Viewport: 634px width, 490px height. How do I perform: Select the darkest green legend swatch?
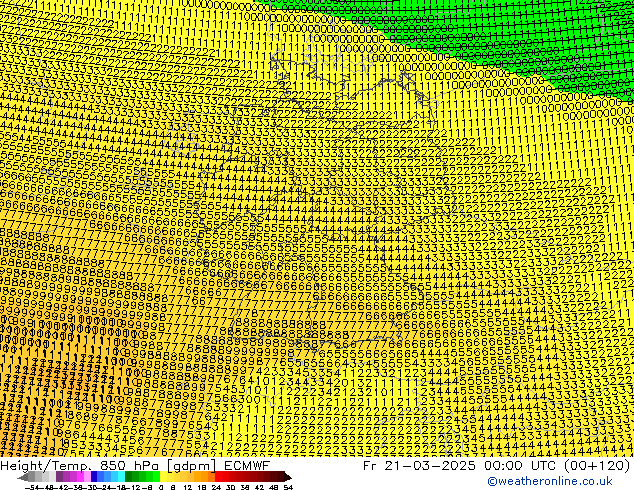click(x=128, y=476)
